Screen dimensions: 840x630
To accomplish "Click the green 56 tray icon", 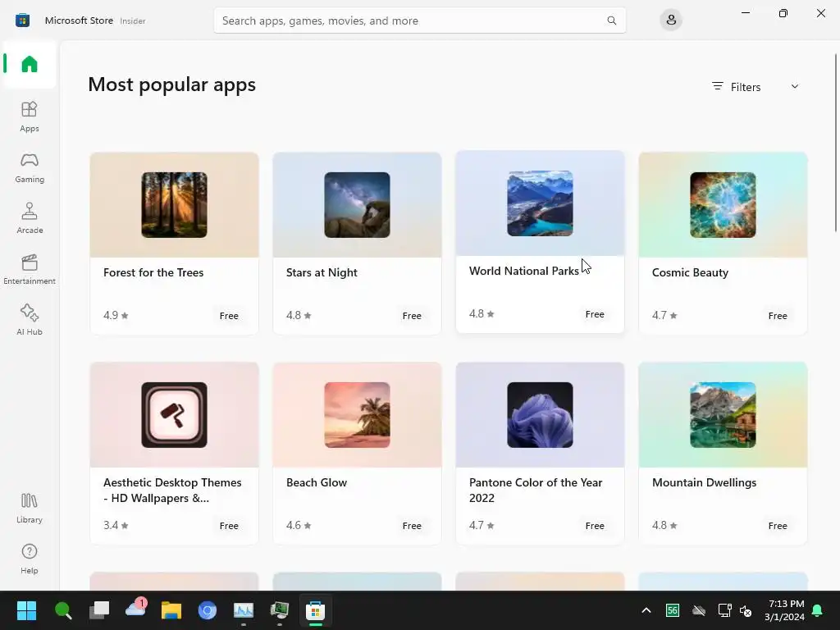I will 673,610.
